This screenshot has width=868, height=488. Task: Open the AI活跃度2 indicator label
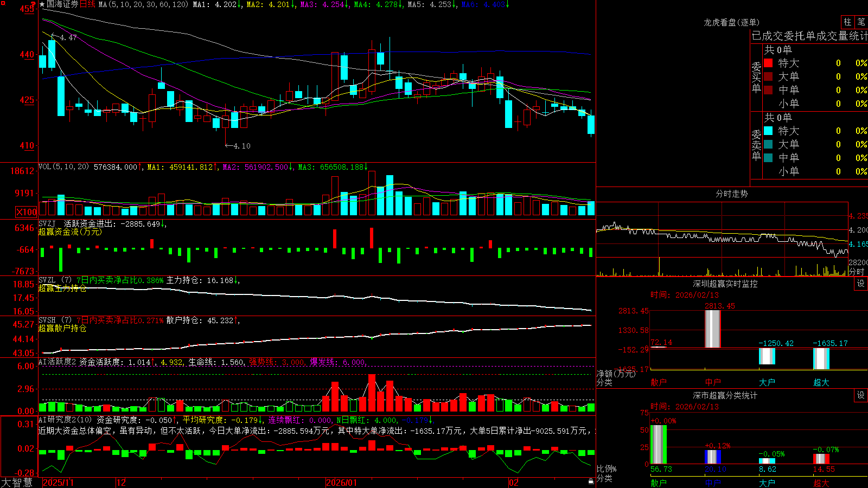tap(58, 362)
